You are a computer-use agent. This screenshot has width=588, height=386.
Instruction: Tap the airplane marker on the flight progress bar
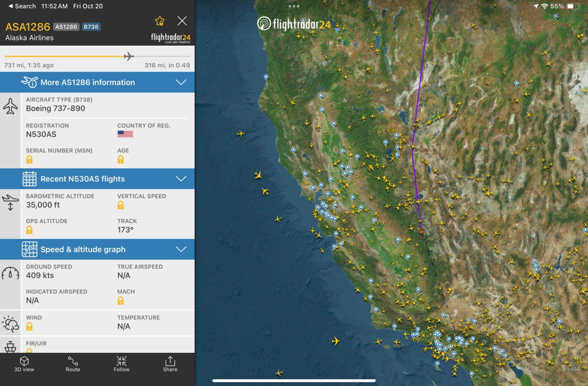tap(128, 56)
